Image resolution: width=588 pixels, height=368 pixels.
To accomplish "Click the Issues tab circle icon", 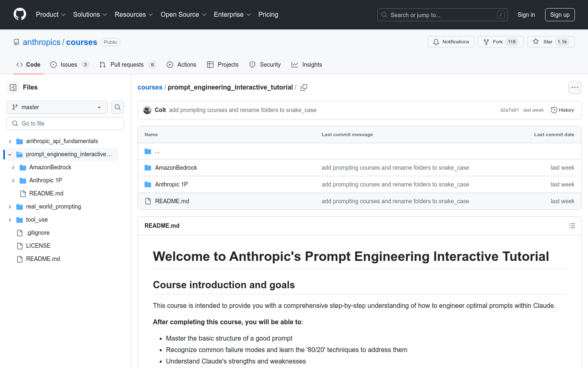I will tap(53, 65).
